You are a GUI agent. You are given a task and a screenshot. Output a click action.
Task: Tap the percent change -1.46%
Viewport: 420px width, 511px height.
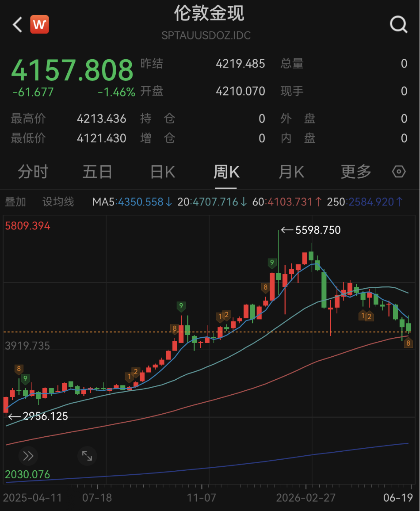pos(116,92)
